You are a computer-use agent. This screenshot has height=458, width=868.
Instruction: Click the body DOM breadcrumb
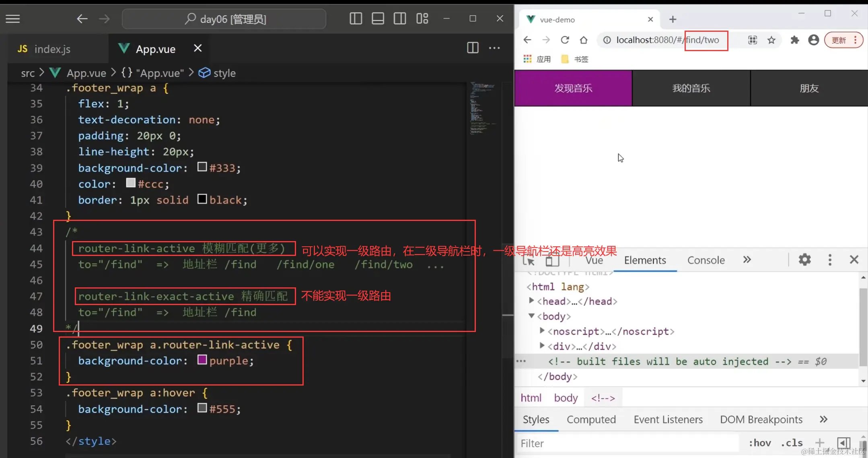566,398
